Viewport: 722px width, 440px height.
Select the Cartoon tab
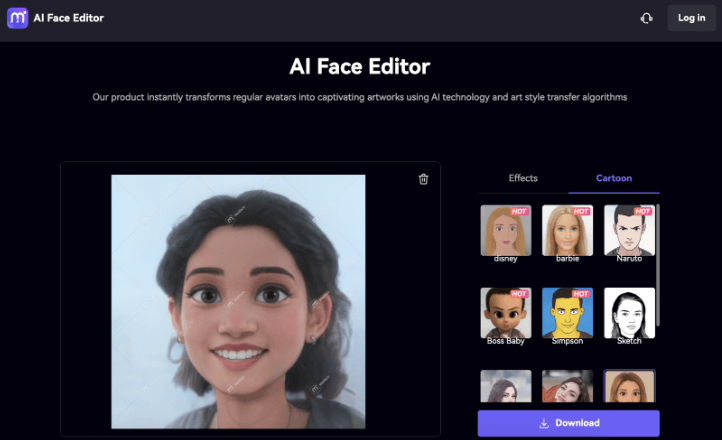pyautogui.click(x=614, y=178)
